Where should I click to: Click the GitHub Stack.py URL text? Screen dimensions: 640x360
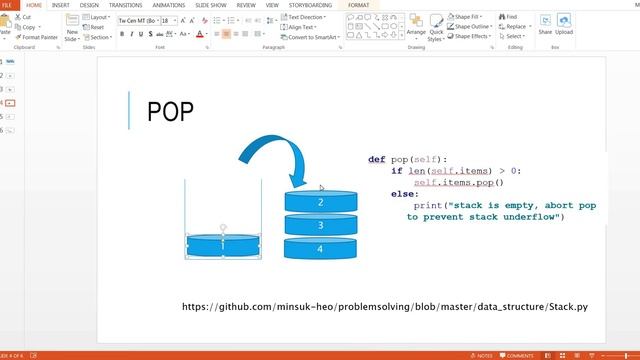point(385,307)
